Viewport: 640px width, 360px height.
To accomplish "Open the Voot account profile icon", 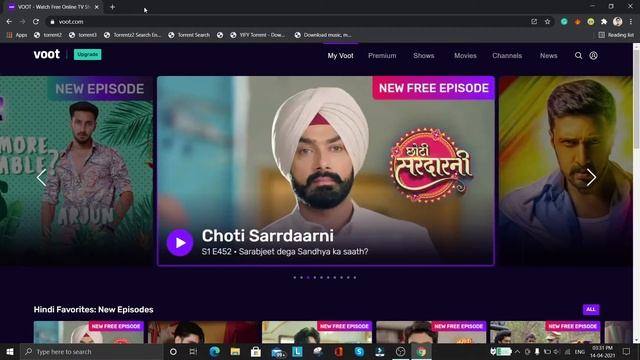I will click(x=593, y=56).
